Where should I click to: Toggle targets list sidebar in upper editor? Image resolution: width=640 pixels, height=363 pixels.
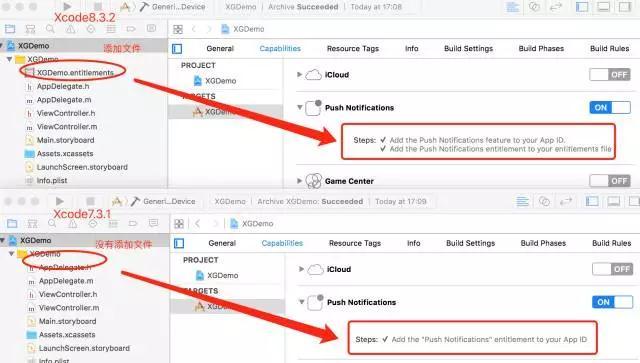point(177,49)
